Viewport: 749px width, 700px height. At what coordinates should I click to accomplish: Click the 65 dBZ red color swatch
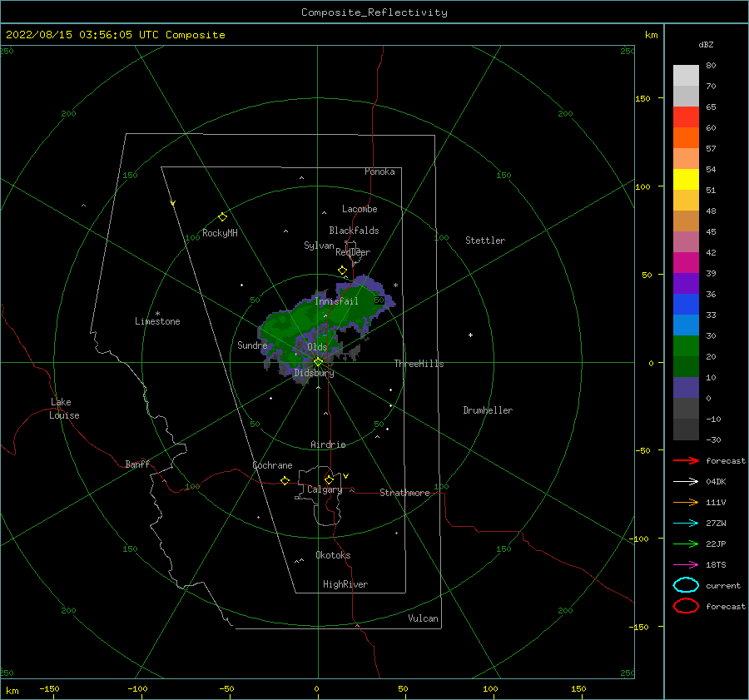686,117
